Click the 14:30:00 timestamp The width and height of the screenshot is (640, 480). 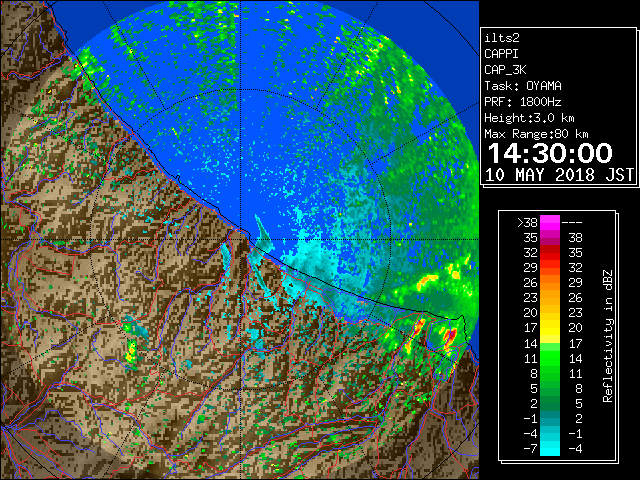point(550,153)
